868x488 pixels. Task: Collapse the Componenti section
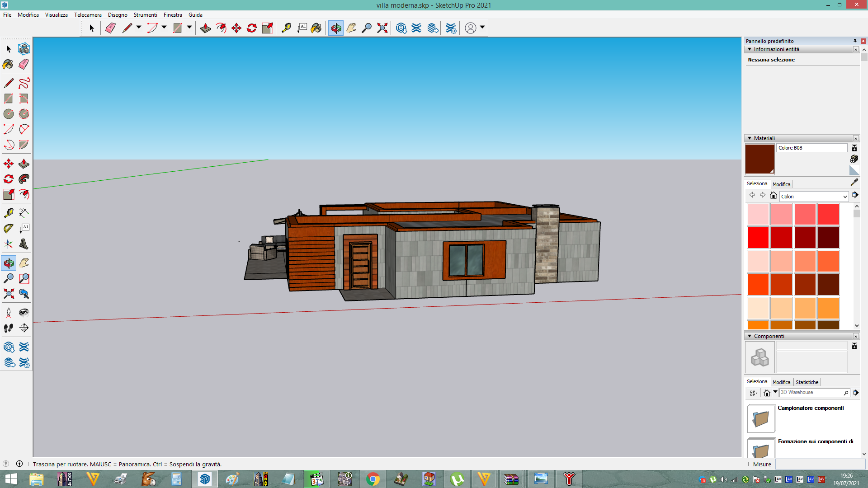pyautogui.click(x=750, y=336)
